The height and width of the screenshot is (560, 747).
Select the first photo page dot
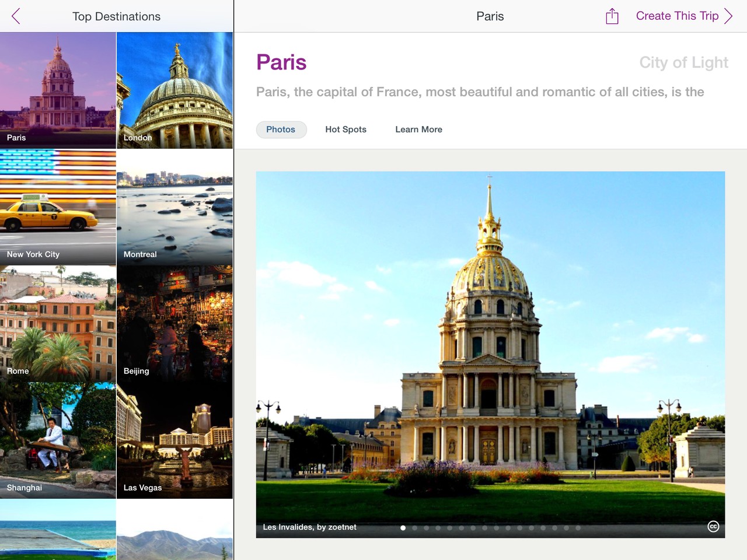pyautogui.click(x=403, y=528)
